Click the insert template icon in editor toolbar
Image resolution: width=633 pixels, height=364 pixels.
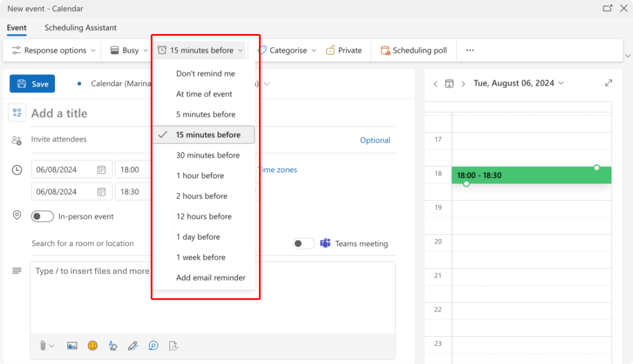point(174,346)
